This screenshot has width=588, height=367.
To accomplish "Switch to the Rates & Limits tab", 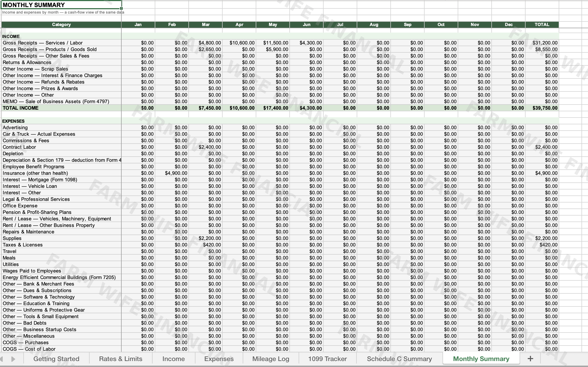I will (121, 359).
